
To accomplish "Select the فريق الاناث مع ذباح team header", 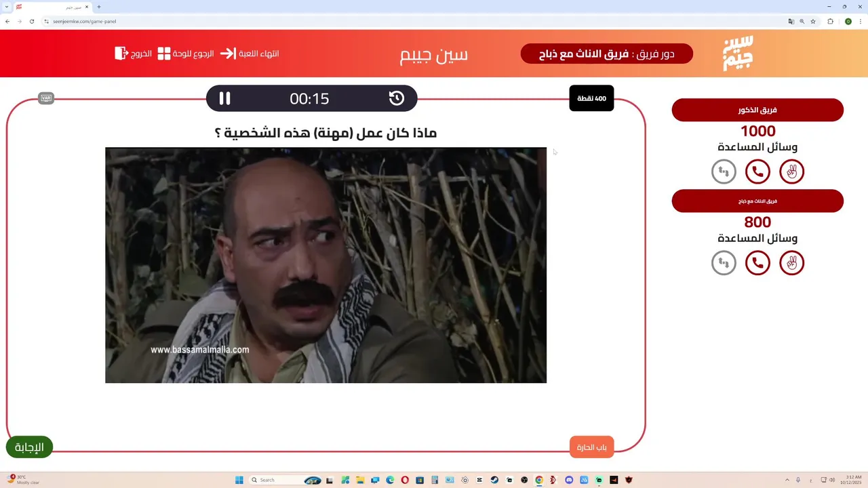I will pos(757,201).
